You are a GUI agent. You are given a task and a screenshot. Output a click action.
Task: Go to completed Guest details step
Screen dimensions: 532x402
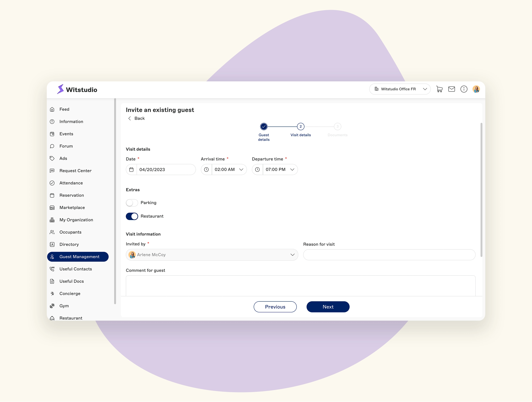point(264,127)
